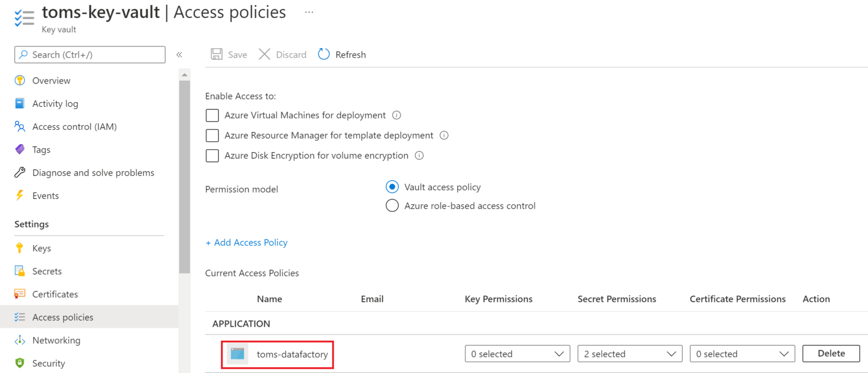This screenshot has width=868, height=373.
Task: Switch to the Overview page
Action: 21,80
